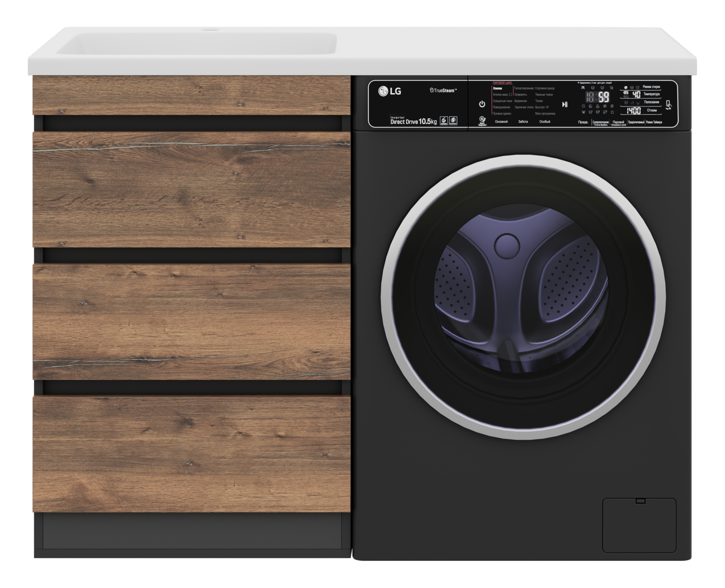Click the 6 Motion badge icon
Screen dimensions: 725x588
coord(444,121)
